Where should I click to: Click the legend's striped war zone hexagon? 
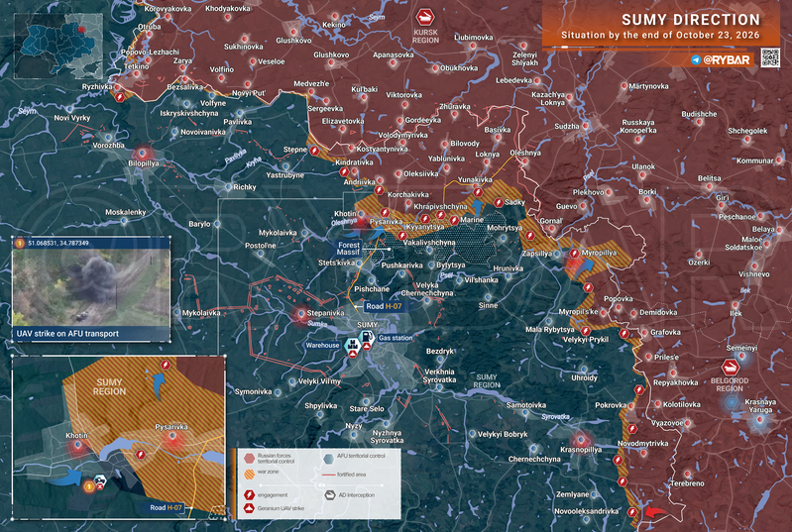(x=249, y=474)
